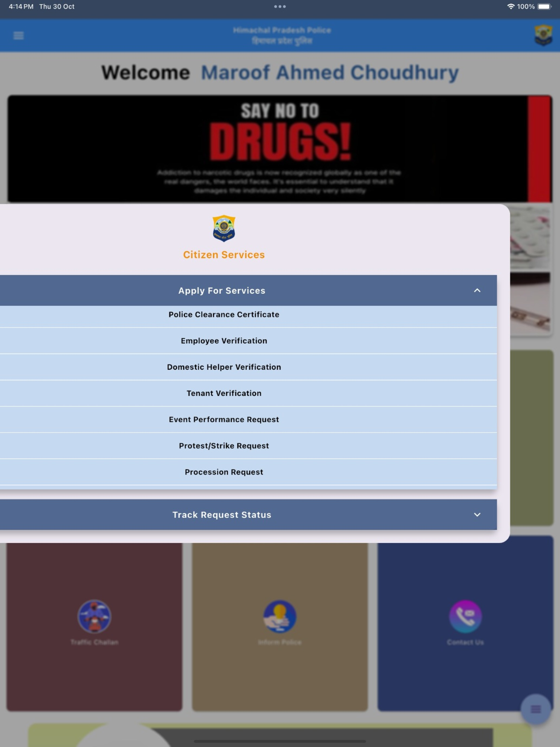
Task: Tap the Citizen Services heading
Action: [x=224, y=255]
